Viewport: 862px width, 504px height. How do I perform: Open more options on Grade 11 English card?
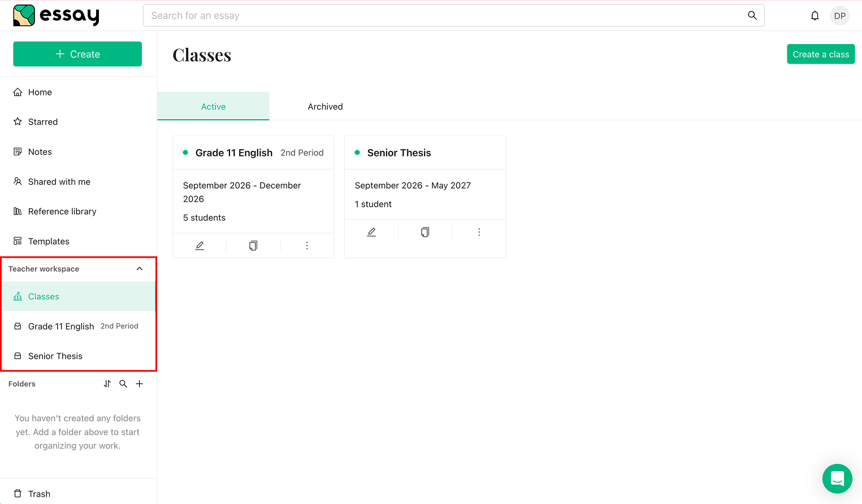(x=307, y=246)
